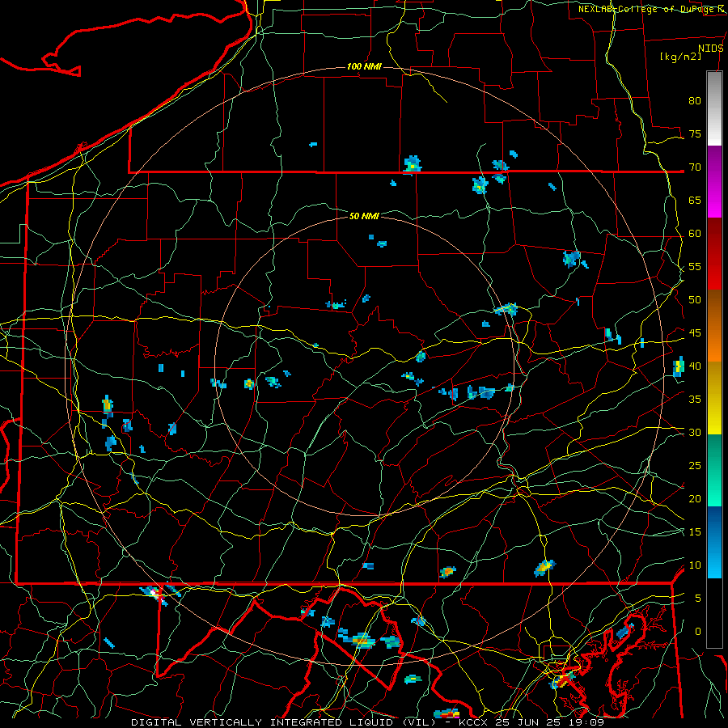Select the magenta-purple segment of the color scale
The height and width of the screenshot is (728, 728).
pyautogui.click(x=714, y=181)
